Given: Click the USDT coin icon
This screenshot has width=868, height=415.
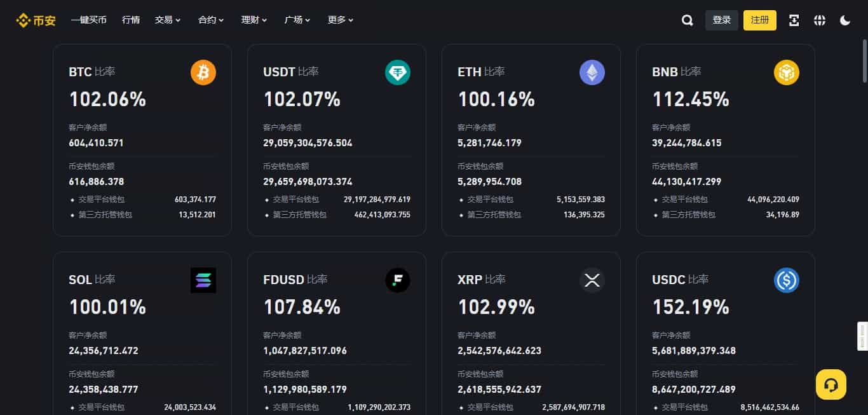Looking at the screenshot, I should click(x=397, y=72).
